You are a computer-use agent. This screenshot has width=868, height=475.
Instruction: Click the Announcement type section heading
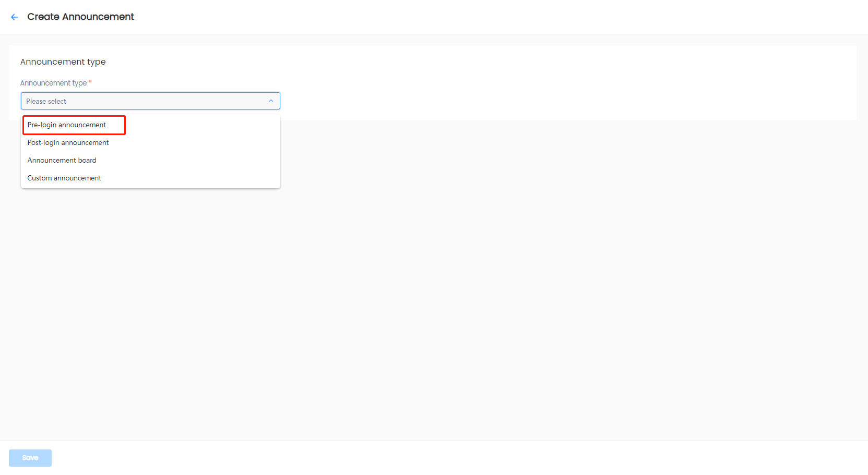click(x=63, y=62)
